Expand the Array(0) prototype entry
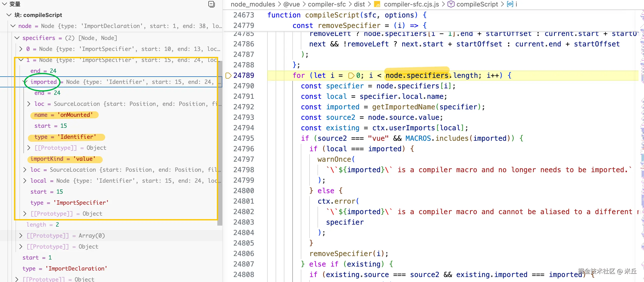The image size is (644, 282). 21,236
